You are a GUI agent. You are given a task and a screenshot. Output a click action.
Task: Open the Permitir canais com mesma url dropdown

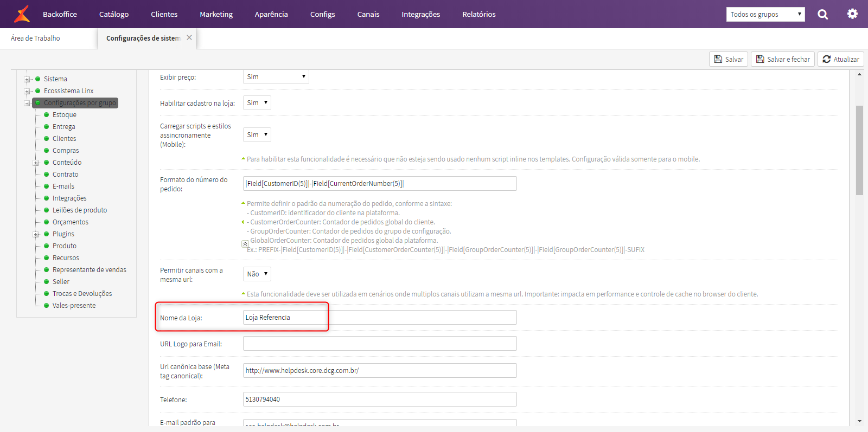pyautogui.click(x=257, y=274)
